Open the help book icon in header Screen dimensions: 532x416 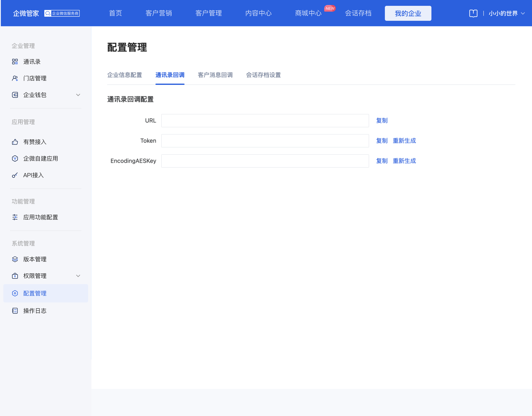(x=473, y=13)
